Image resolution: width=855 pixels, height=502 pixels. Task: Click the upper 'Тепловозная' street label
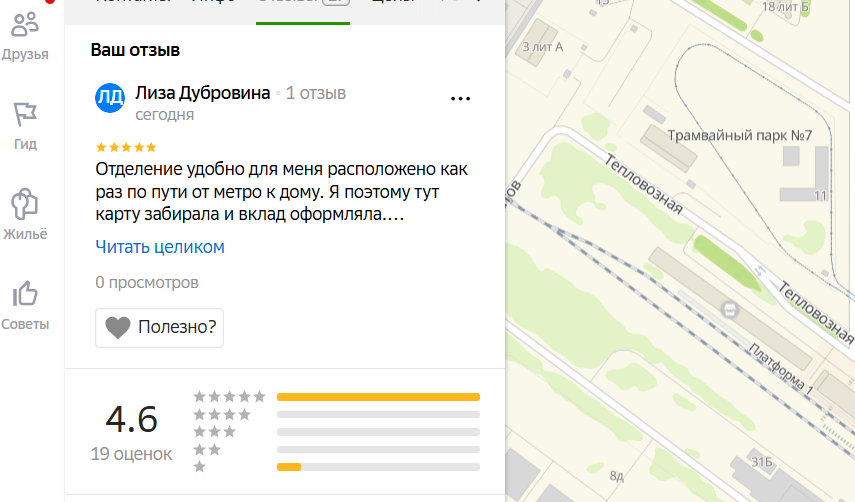click(643, 184)
